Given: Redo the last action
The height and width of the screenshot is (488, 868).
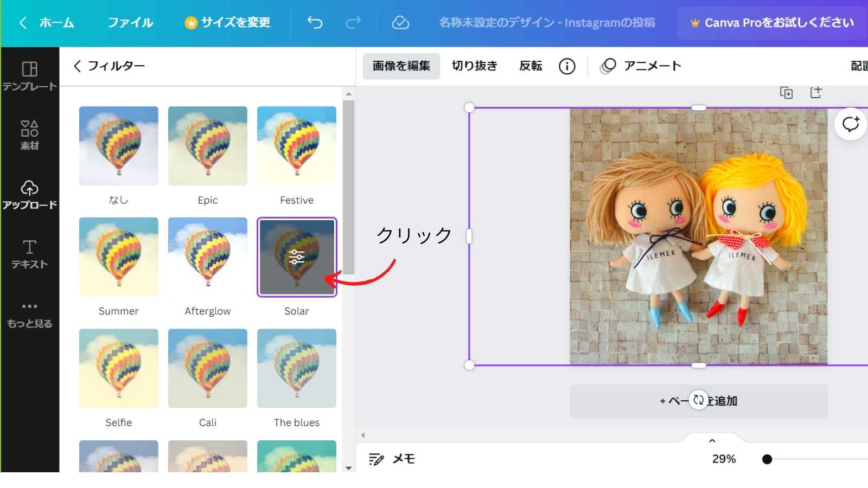Looking at the screenshot, I should 353,23.
